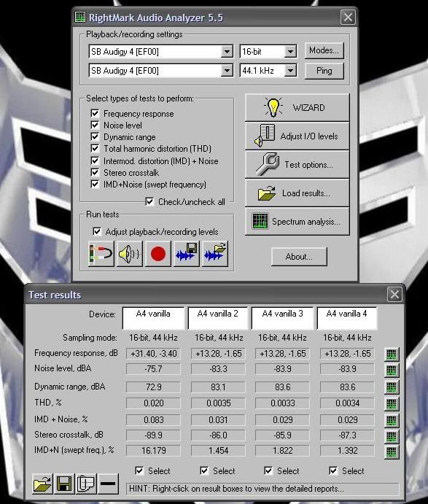The height and width of the screenshot is (504, 428).
Task: Deselect the A4 vanilla 3 Select checkbox
Action: 268,471
